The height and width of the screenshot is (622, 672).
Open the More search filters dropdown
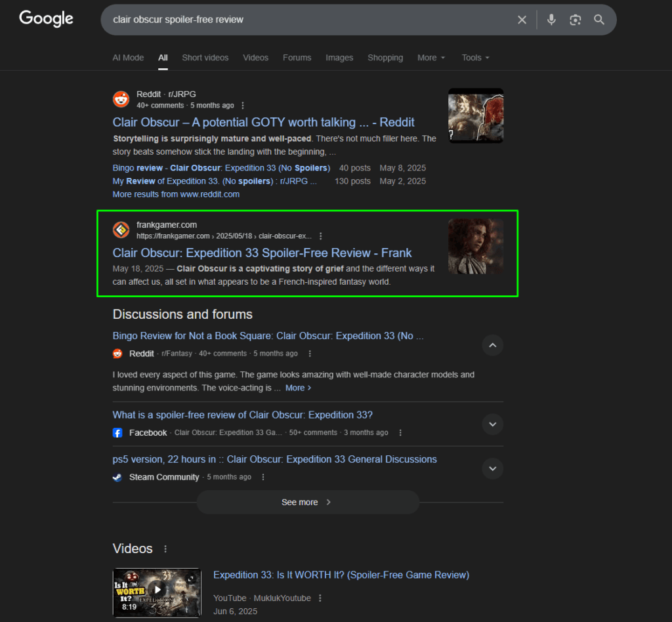(x=431, y=58)
